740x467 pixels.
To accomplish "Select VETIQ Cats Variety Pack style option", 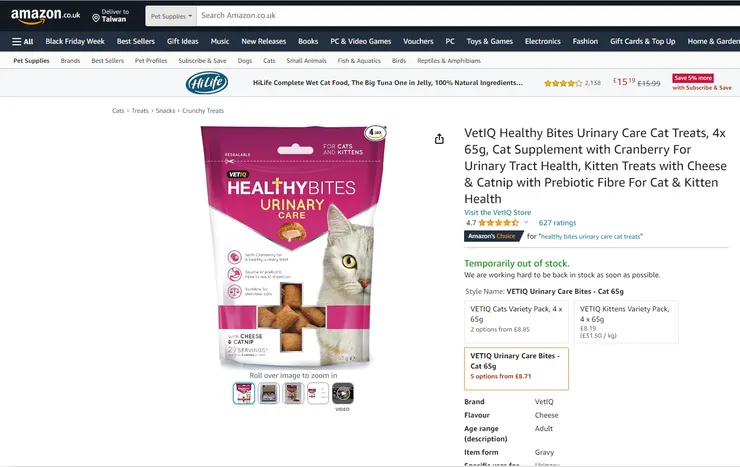I will [516, 322].
